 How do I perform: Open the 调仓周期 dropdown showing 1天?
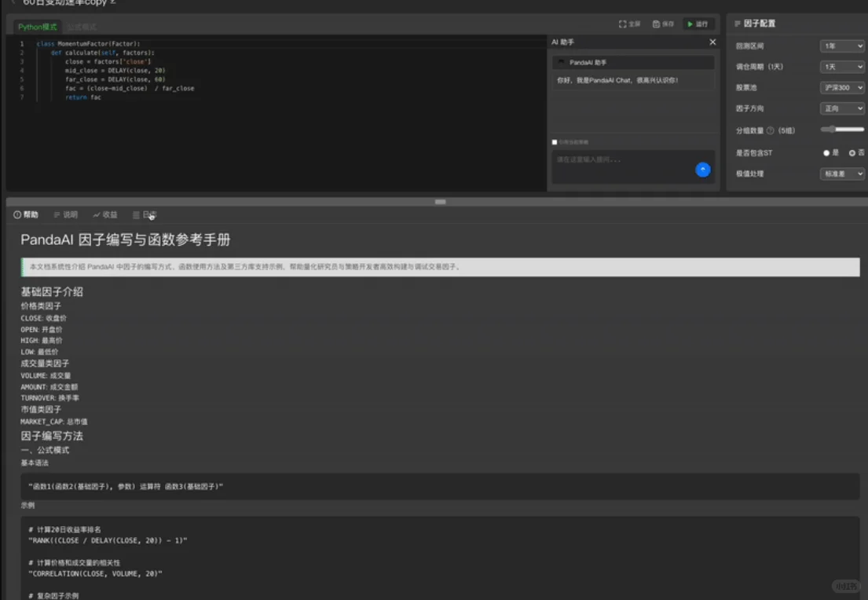(841, 67)
